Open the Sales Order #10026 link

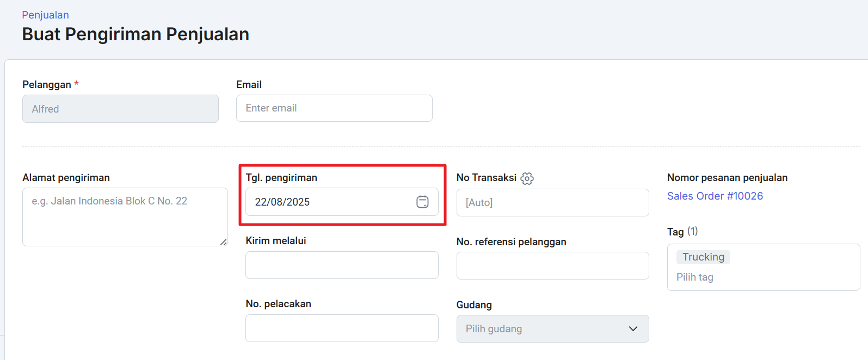715,196
